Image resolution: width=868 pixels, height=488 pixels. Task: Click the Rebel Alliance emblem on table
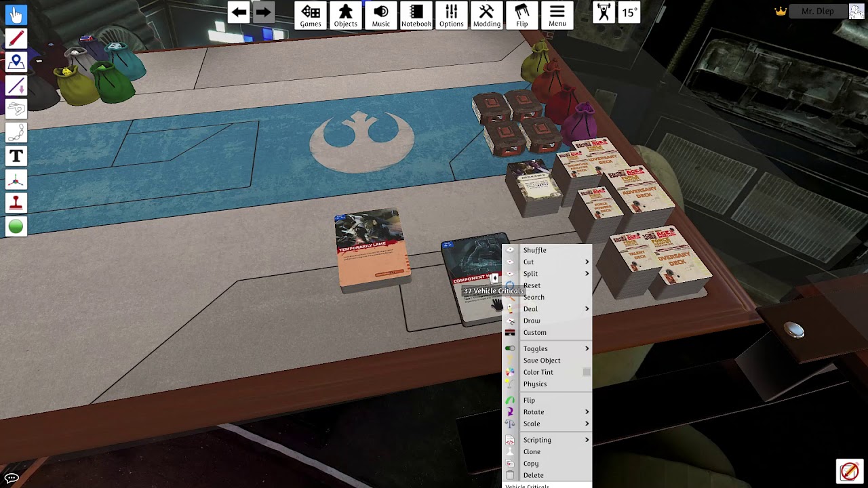tap(361, 141)
